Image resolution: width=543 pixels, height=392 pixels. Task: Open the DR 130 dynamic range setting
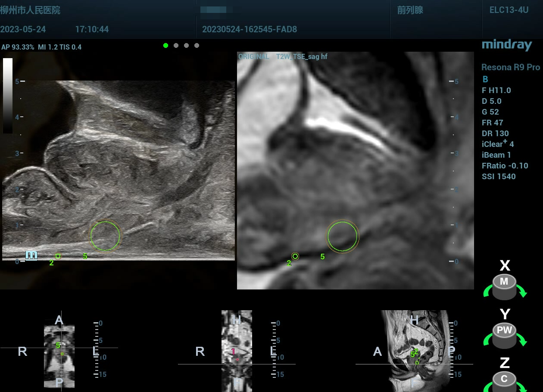click(495, 134)
